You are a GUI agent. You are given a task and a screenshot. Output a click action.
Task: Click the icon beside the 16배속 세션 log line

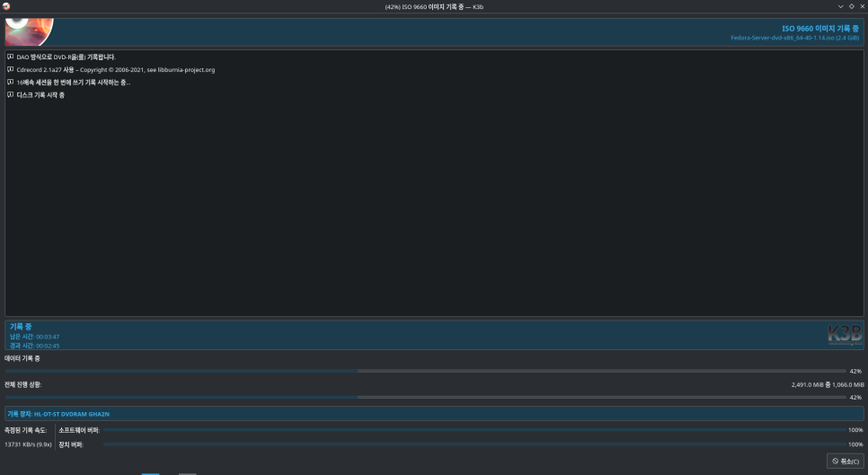10,82
